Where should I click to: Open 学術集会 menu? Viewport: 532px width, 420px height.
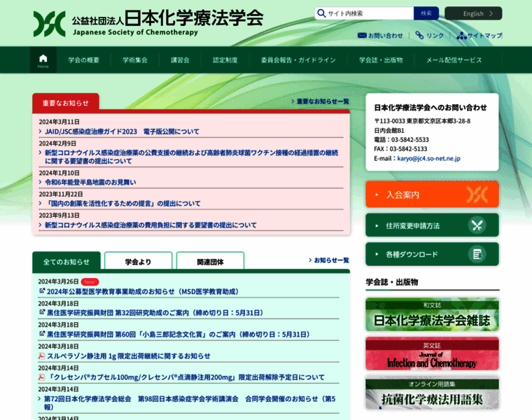coord(135,60)
